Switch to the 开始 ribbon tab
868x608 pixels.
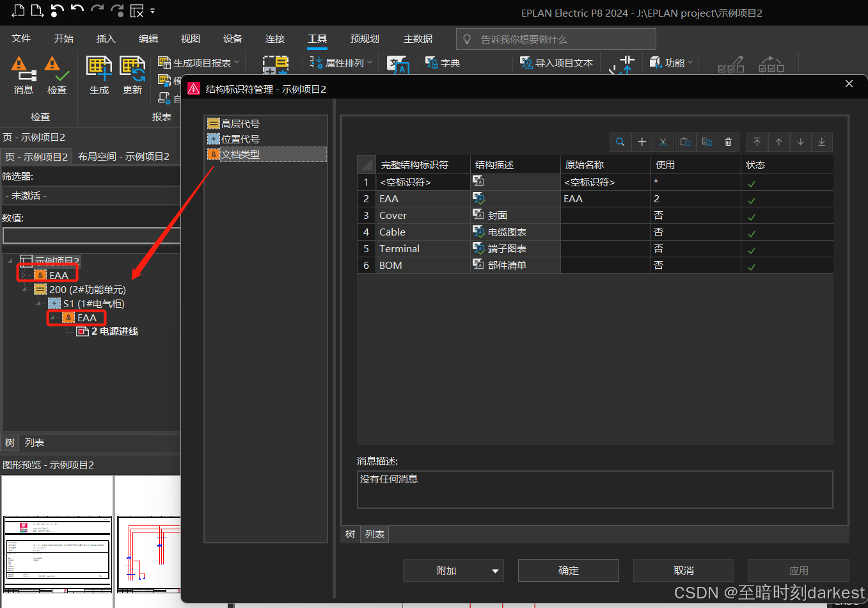tap(64, 38)
